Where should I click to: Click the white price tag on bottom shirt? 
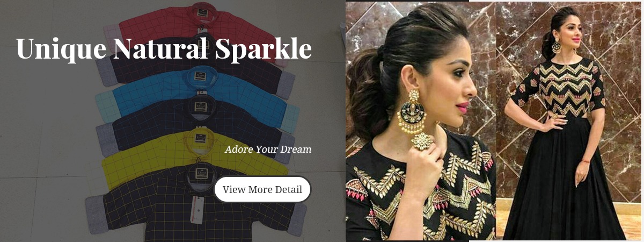(x=197, y=210)
